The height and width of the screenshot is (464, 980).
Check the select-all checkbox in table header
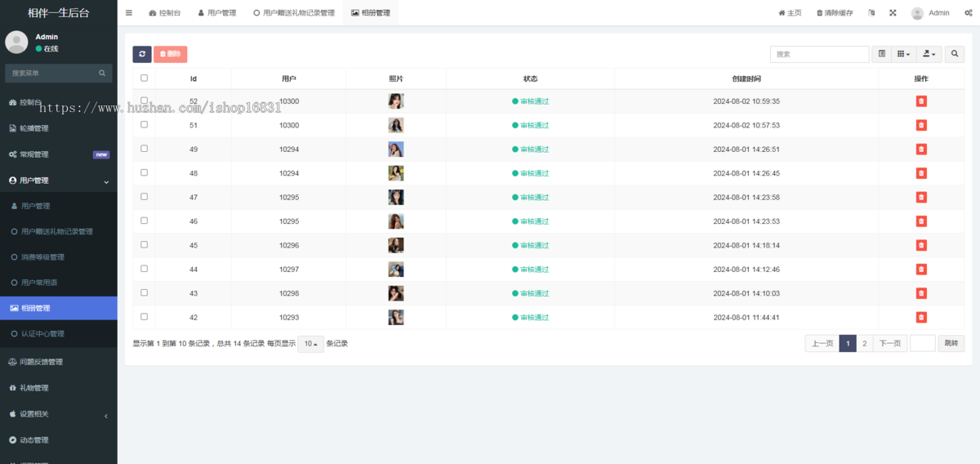[x=145, y=78]
